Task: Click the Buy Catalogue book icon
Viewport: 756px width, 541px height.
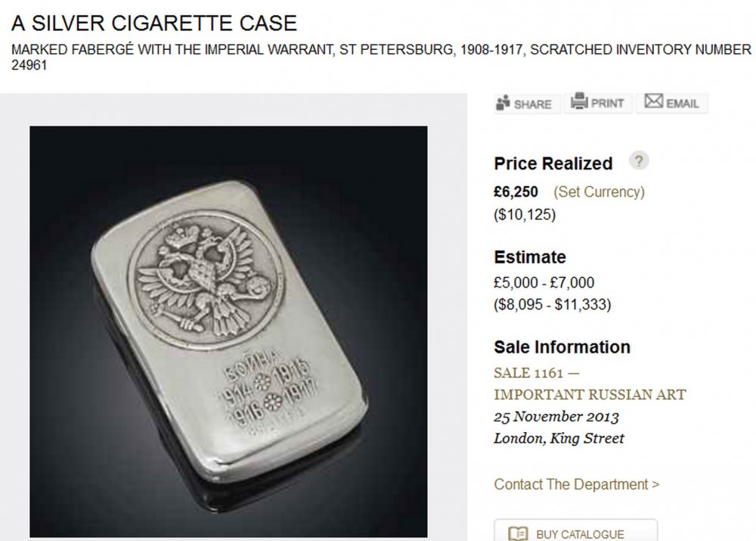Action: click(518, 534)
